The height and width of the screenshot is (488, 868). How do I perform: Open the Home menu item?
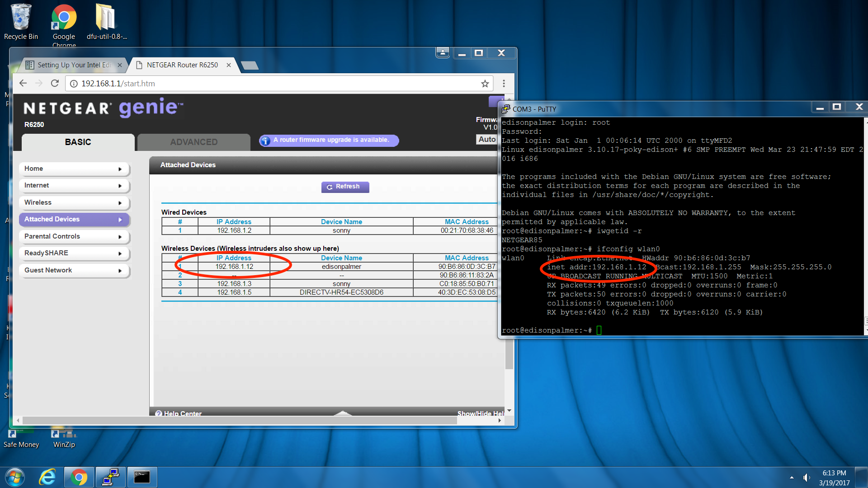click(x=74, y=169)
